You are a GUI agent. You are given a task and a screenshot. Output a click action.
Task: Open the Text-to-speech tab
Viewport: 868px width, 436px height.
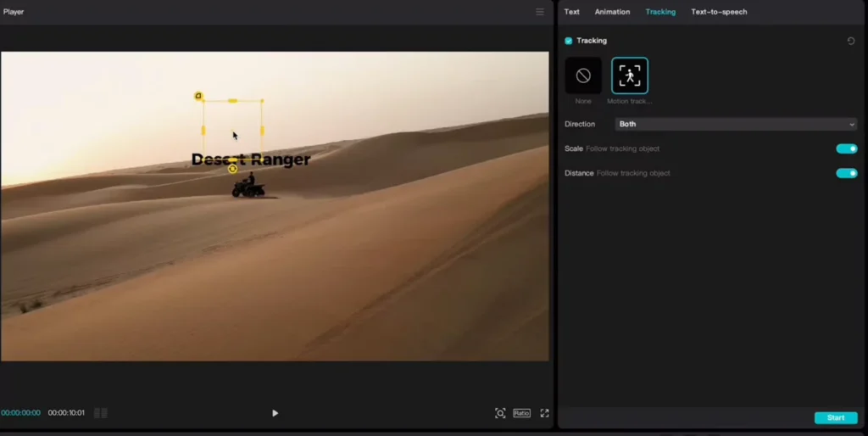(x=719, y=12)
